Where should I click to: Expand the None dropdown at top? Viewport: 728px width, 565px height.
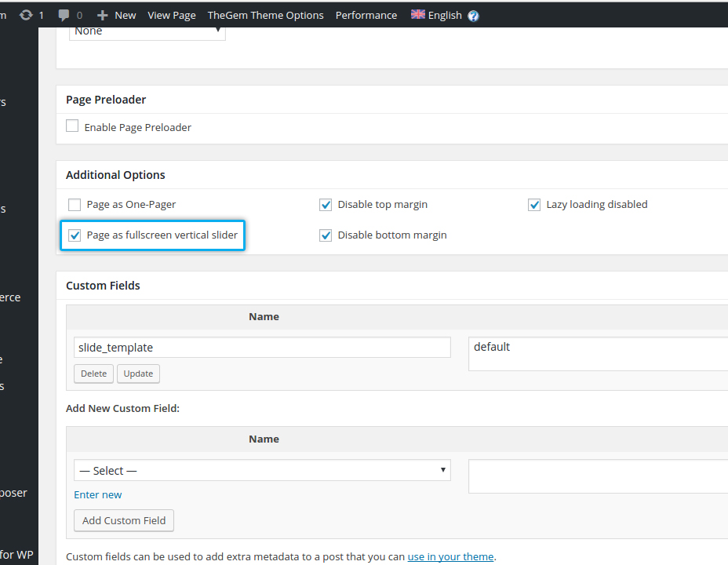(147, 31)
